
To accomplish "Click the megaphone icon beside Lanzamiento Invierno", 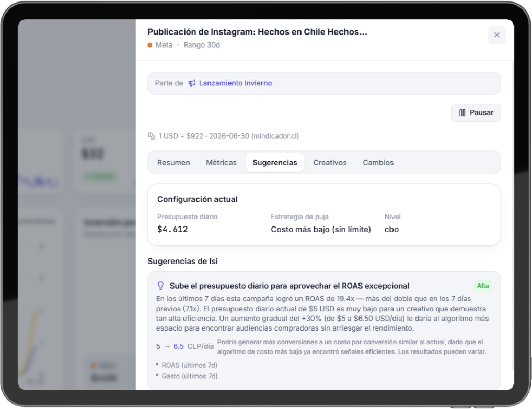I will point(192,83).
